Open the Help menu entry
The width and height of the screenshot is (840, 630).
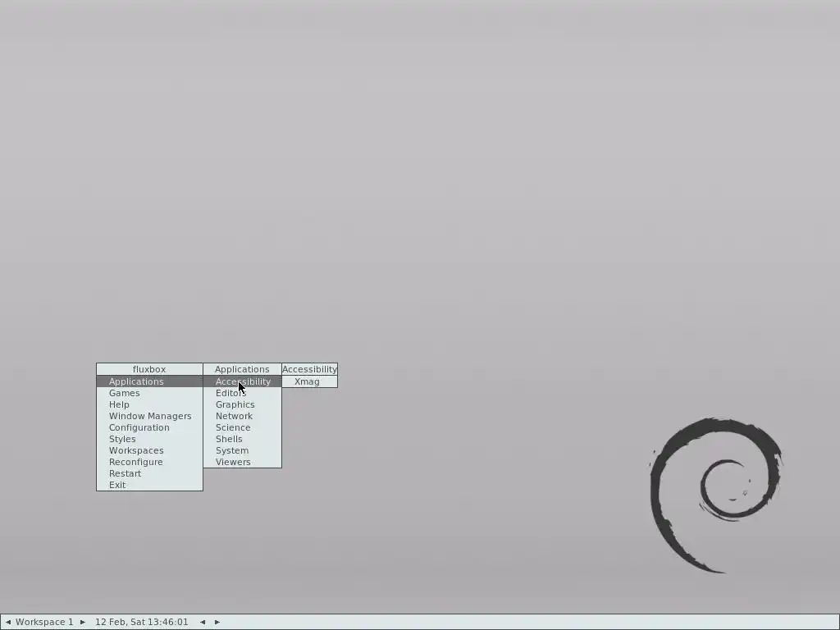[149, 404]
